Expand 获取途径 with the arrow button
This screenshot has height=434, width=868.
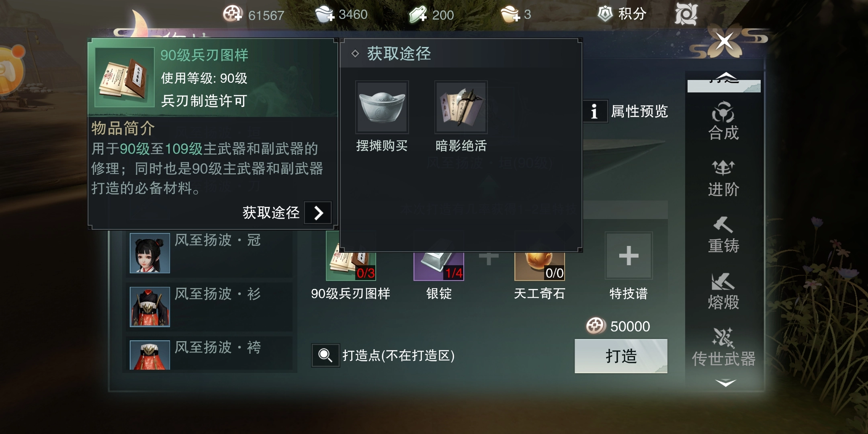(x=318, y=213)
